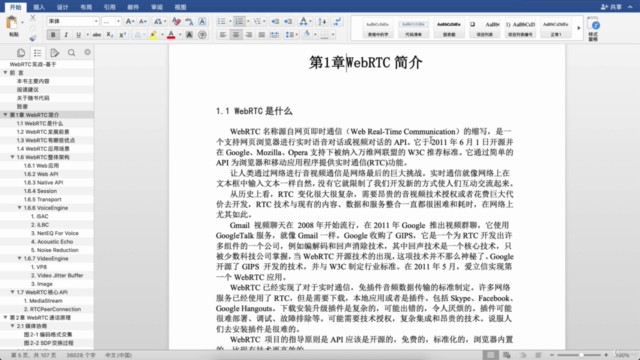
Task: Justify the paragraph text
Action: [x=262, y=35]
